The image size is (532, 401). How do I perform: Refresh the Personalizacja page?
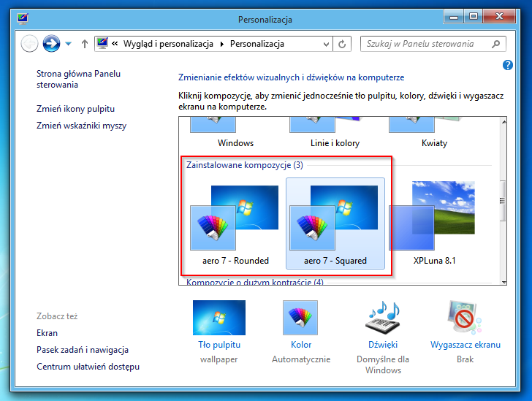click(x=342, y=44)
